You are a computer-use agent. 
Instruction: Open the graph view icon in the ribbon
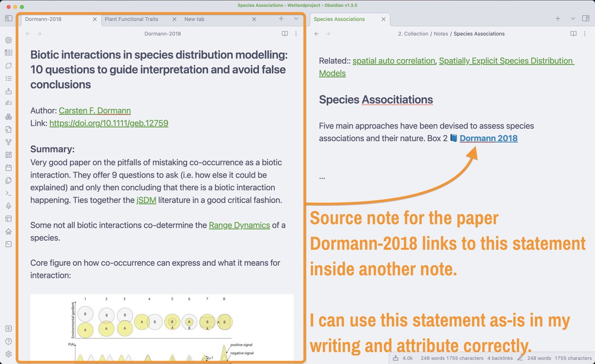8,142
